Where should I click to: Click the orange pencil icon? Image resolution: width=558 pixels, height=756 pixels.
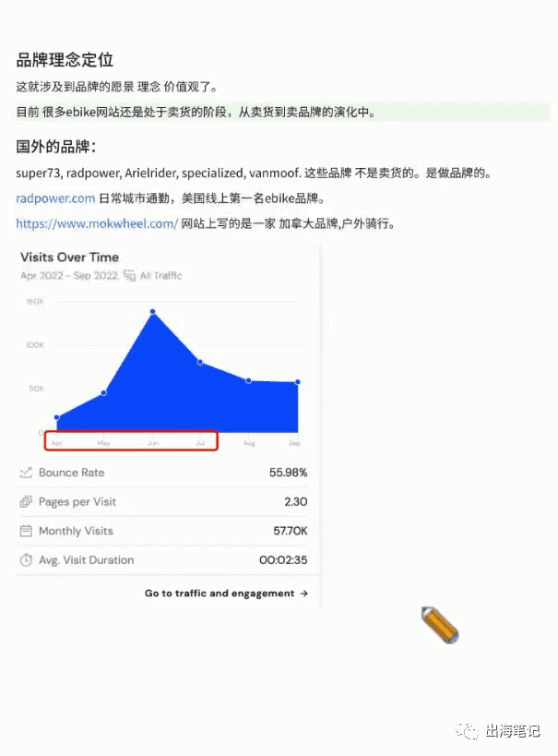(440, 625)
